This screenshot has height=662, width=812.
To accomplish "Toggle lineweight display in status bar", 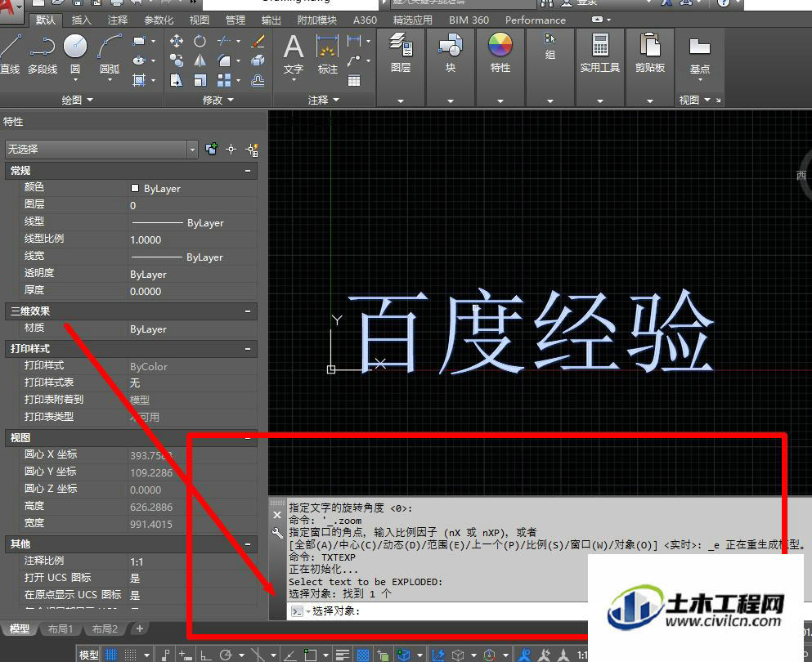I will 343,655.
